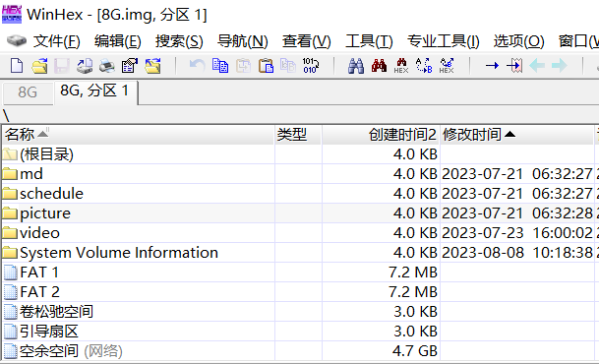Click the grayed-out Cut icon
This screenshot has width=599, height=364.
243,66
